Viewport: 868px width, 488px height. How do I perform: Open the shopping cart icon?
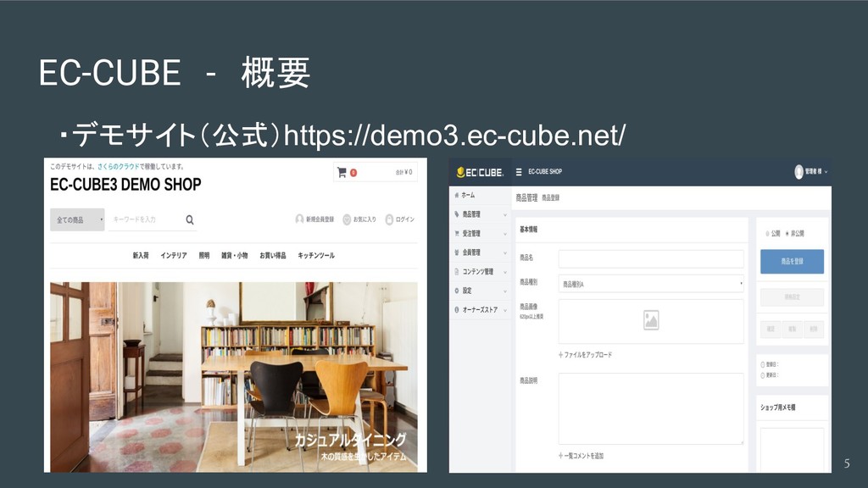(342, 173)
